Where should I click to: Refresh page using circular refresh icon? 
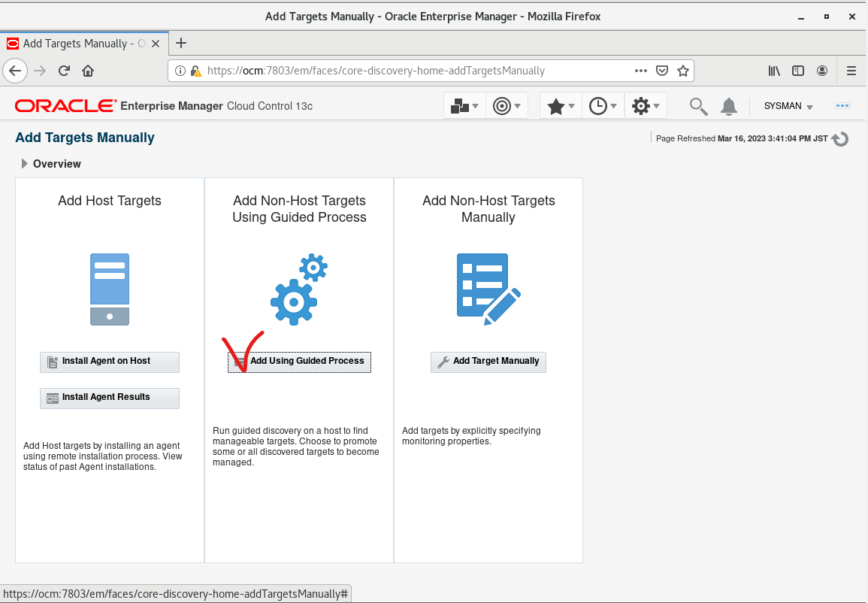[x=840, y=138]
